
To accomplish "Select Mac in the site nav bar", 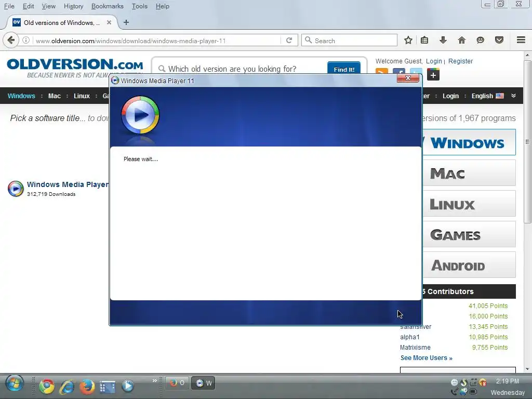I will coord(54,96).
